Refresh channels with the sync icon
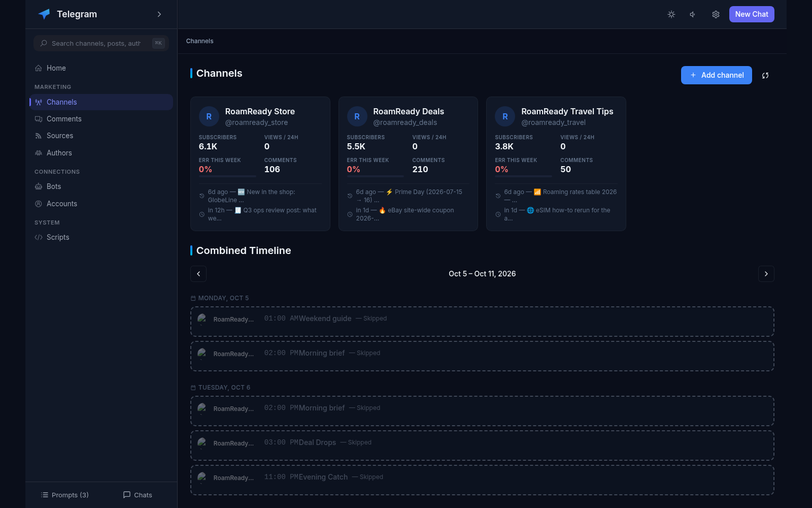This screenshot has width=812, height=508. pos(765,76)
